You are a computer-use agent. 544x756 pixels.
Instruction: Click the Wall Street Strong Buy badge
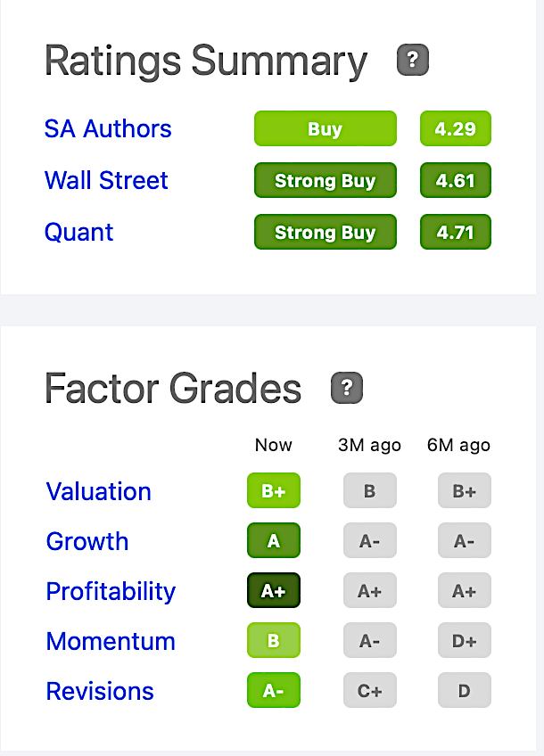point(326,180)
